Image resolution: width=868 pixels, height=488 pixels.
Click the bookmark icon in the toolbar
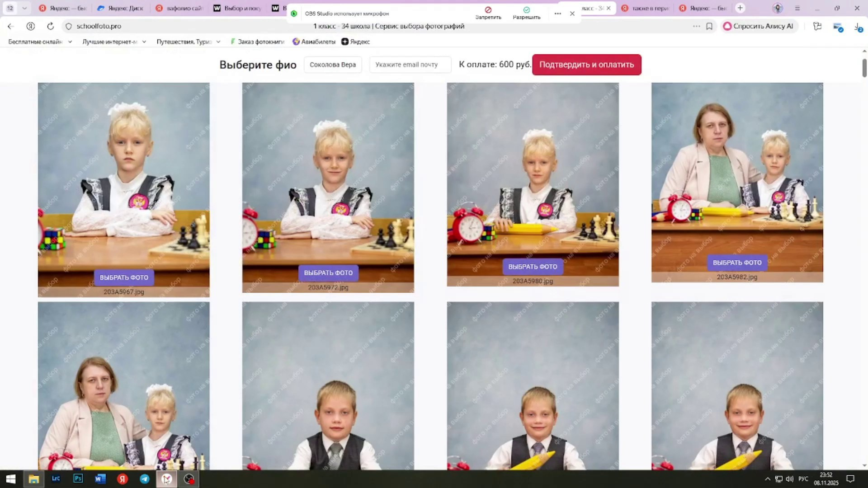pyautogui.click(x=709, y=26)
